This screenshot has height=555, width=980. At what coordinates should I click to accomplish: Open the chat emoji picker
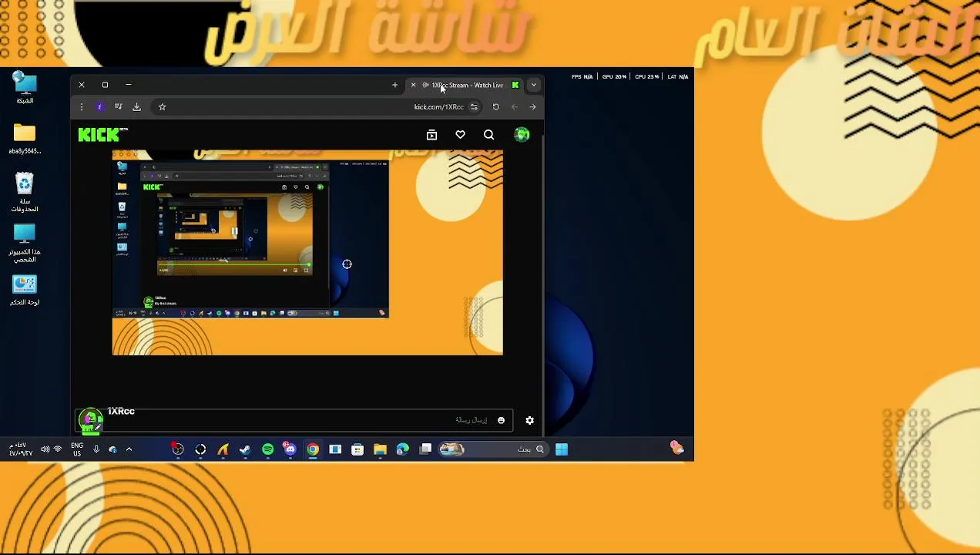point(501,420)
